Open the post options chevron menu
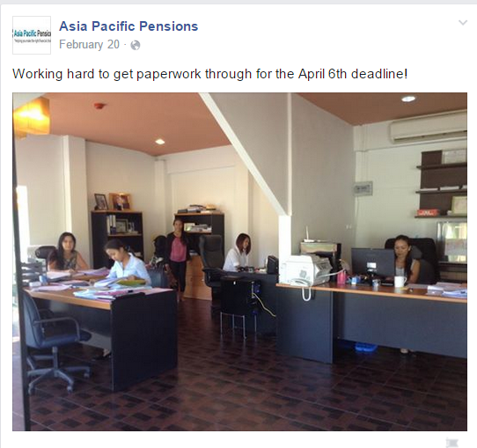The image size is (477, 448). click(x=463, y=23)
